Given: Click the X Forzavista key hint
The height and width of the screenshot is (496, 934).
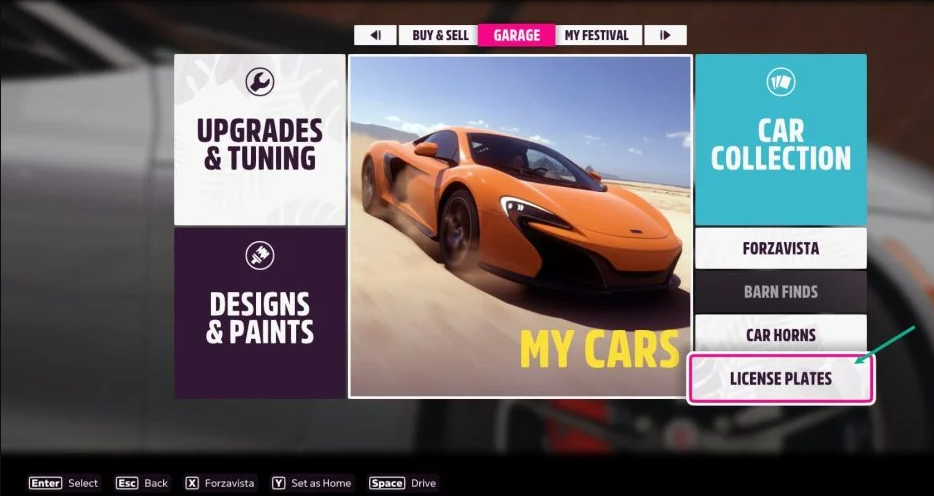Looking at the screenshot, I should coord(220,483).
